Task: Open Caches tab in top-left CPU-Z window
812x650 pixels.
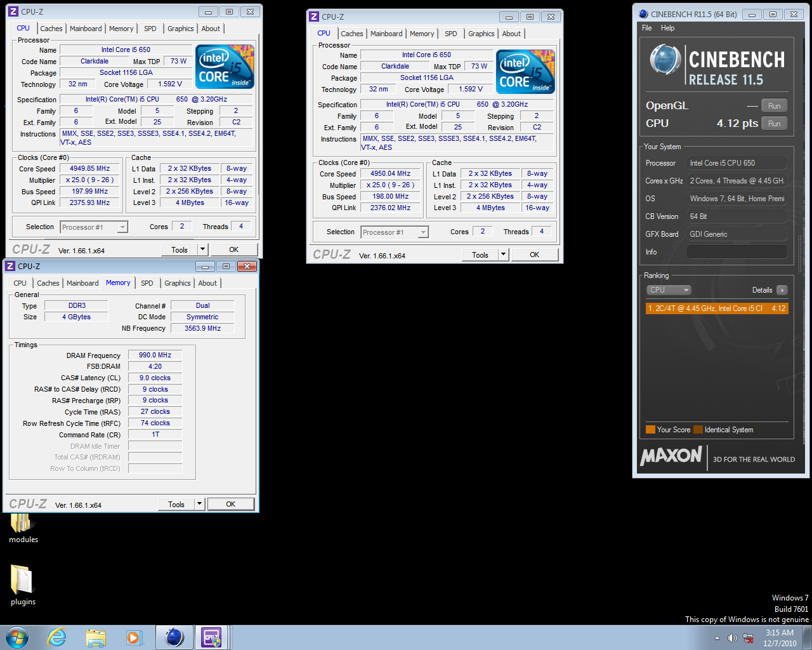Action: click(x=51, y=29)
